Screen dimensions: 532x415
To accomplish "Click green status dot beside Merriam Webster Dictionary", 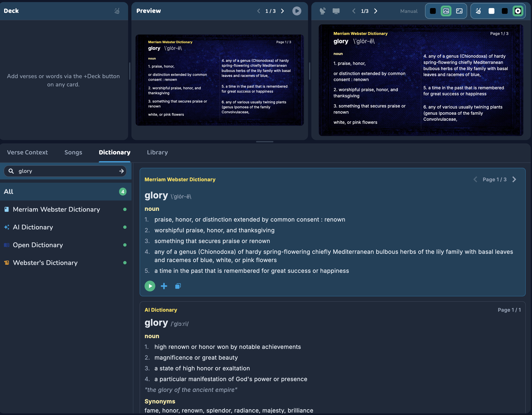I will (x=125, y=209).
